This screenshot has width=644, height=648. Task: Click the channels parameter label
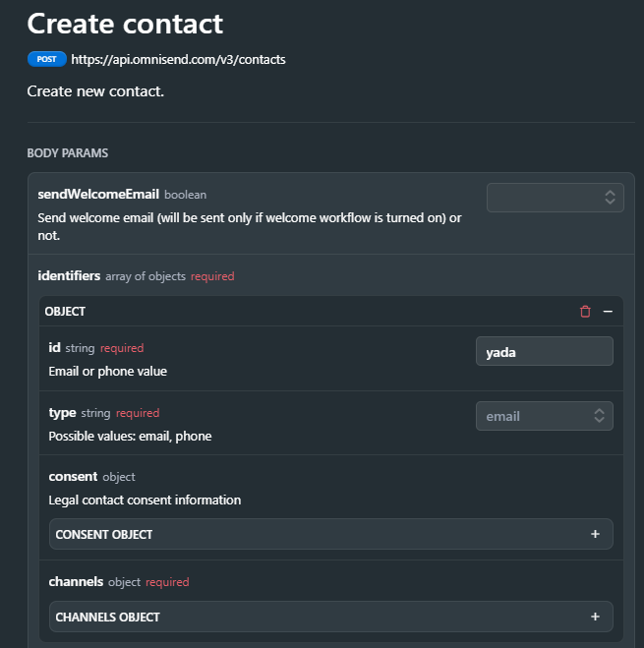click(x=76, y=581)
